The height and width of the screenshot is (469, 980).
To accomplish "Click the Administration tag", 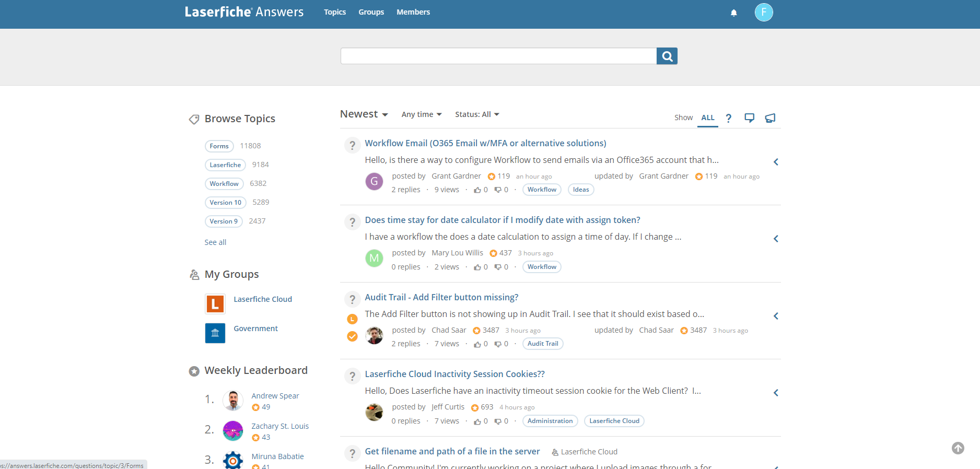I will 550,421.
